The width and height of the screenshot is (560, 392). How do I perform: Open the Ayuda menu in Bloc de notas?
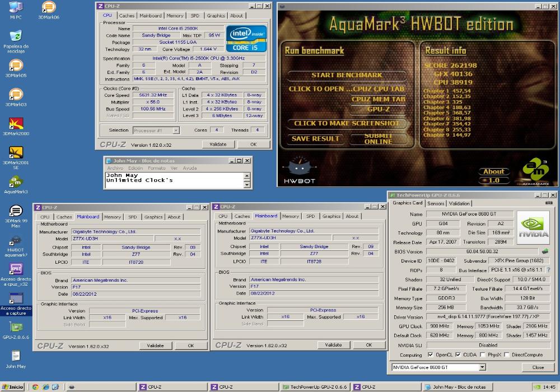point(189,168)
